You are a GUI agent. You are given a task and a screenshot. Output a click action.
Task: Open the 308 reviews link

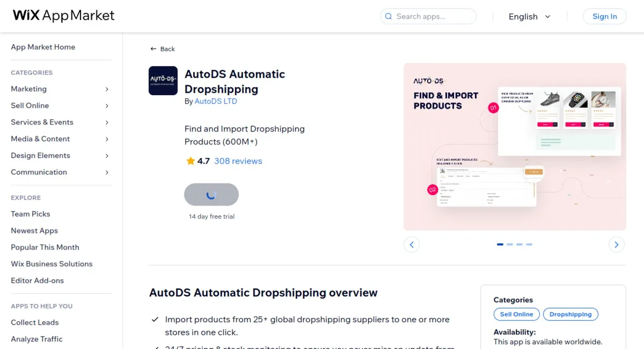click(238, 161)
